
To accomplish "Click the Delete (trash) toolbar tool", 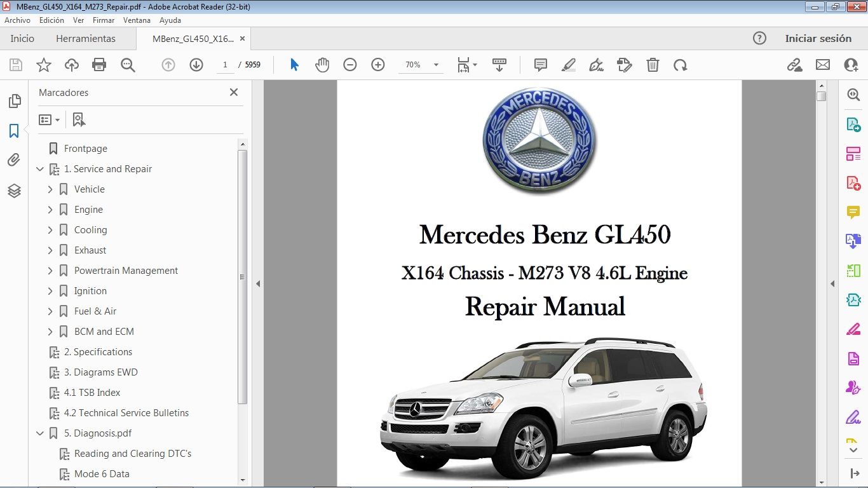I will [x=653, y=64].
